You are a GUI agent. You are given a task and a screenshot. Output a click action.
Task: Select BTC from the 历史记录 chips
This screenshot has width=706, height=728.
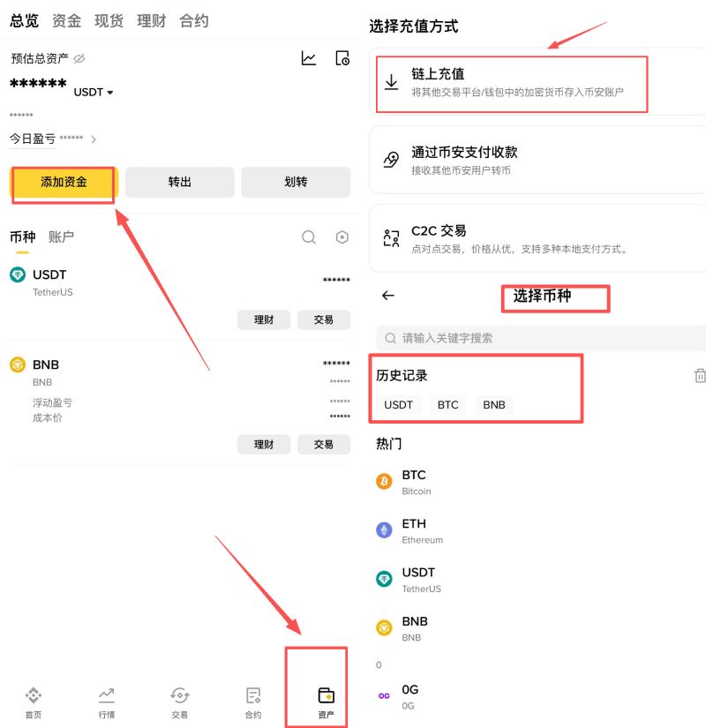tap(447, 404)
